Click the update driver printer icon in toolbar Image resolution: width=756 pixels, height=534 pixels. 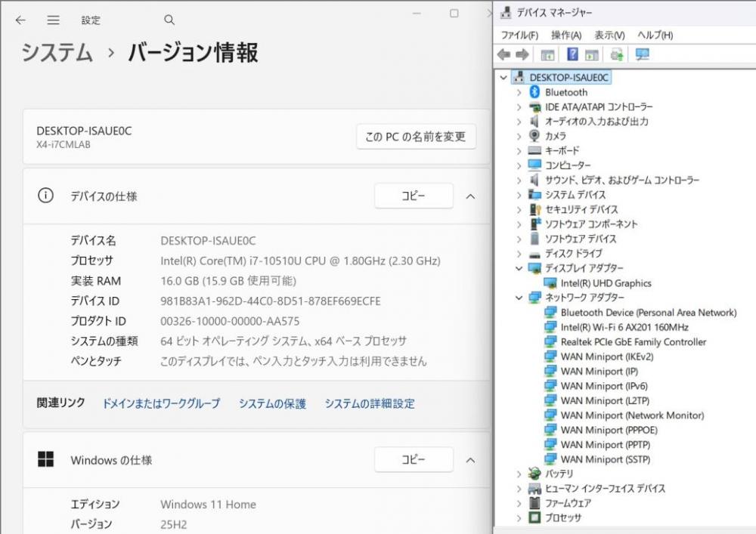(x=617, y=54)
